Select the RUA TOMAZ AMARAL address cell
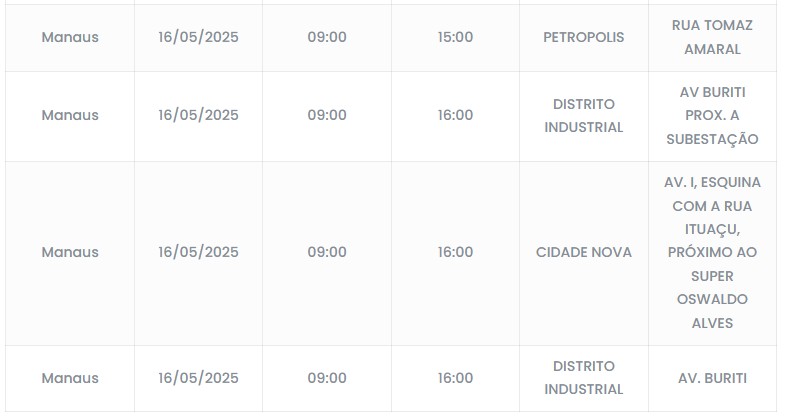Screen dimensions: 785x420 712,37
